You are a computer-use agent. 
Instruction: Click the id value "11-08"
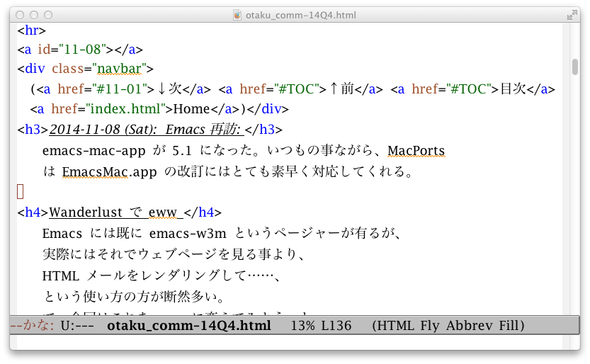83,50
